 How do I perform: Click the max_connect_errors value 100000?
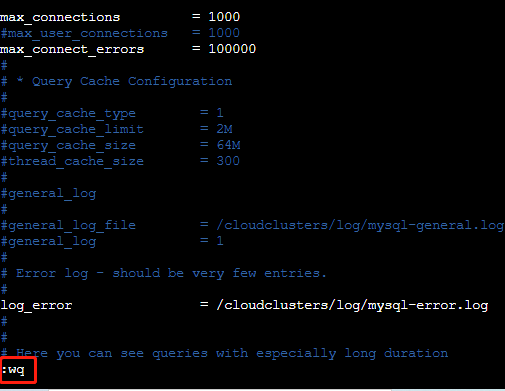pos(232,49)
